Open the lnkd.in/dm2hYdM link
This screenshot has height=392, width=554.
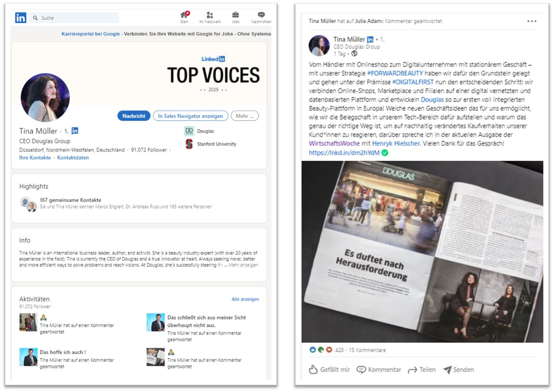[344, 153]
